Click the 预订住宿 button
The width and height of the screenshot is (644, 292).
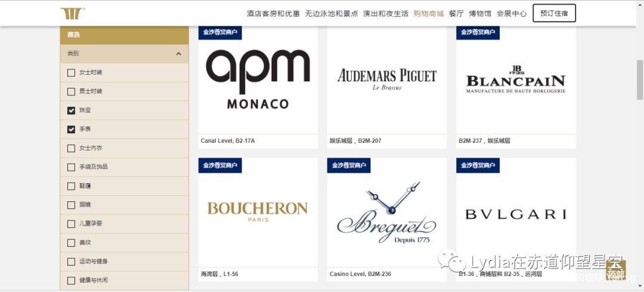[554, 13]
